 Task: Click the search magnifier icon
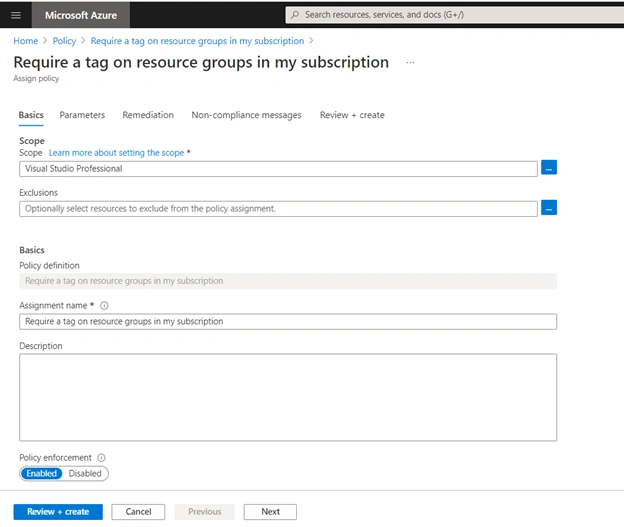pos(295,15)
